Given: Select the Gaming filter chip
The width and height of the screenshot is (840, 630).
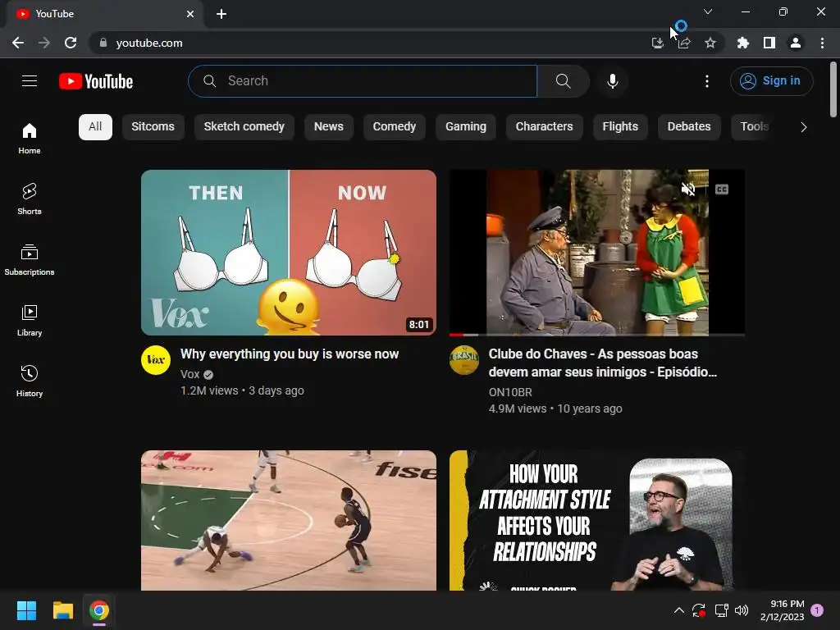Looking at the screenshot, I should [x=466, y=127].
